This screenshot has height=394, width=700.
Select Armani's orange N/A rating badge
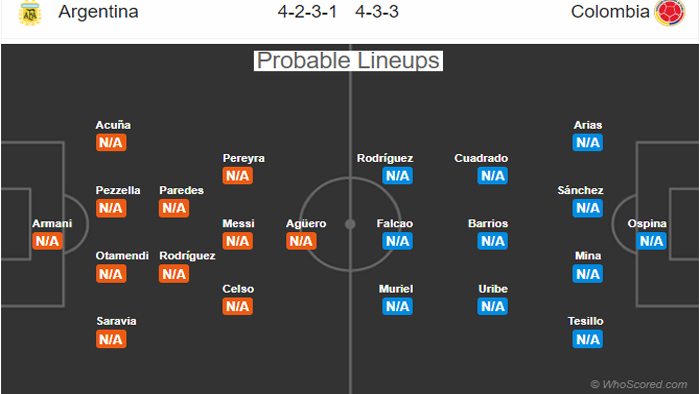tap(47, 241)
